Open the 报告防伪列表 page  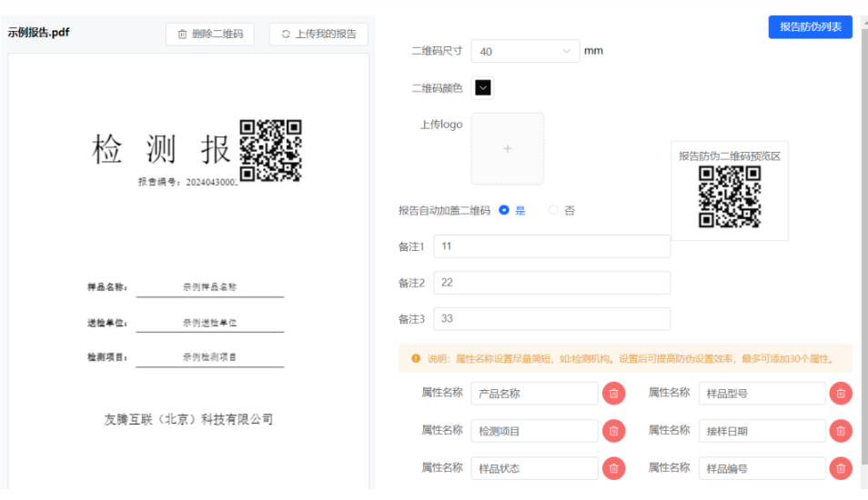tap(810, 26)
